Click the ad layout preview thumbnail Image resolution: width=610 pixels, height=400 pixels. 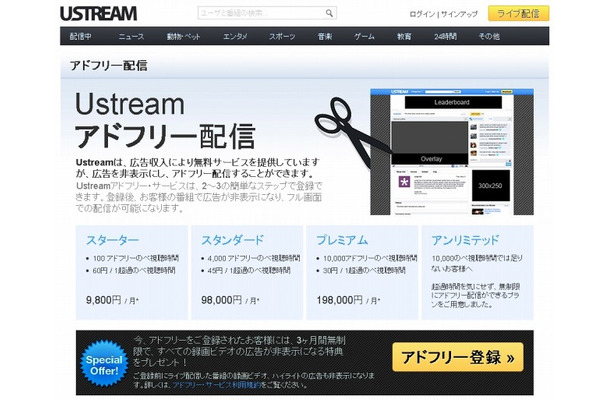452,152
